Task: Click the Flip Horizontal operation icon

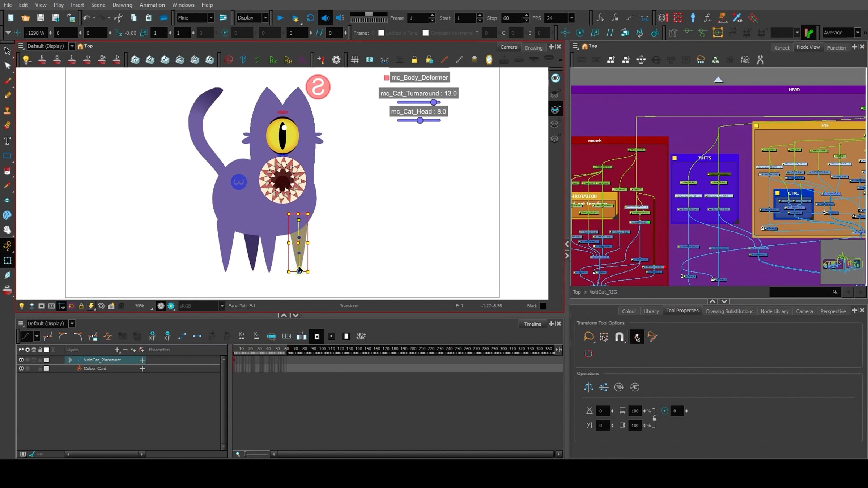Action: (x=588, y=387)
